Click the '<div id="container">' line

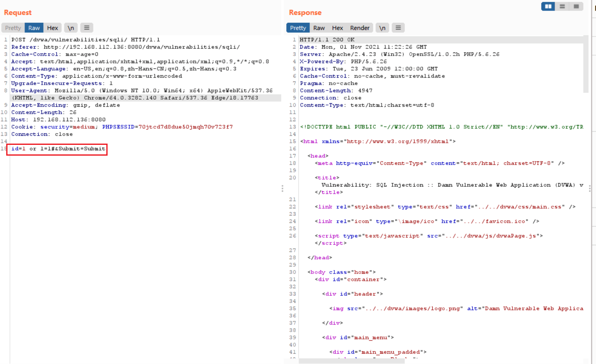351,280
